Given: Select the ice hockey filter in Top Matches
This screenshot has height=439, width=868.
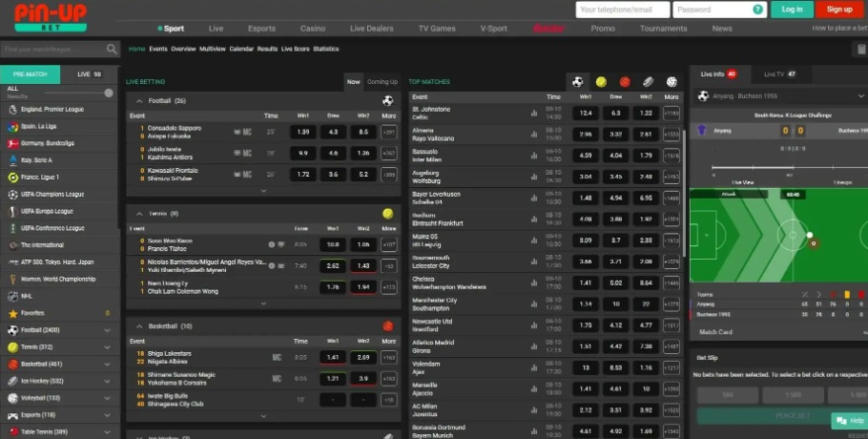Looking at the screenshot, I should tap(649, 82).
